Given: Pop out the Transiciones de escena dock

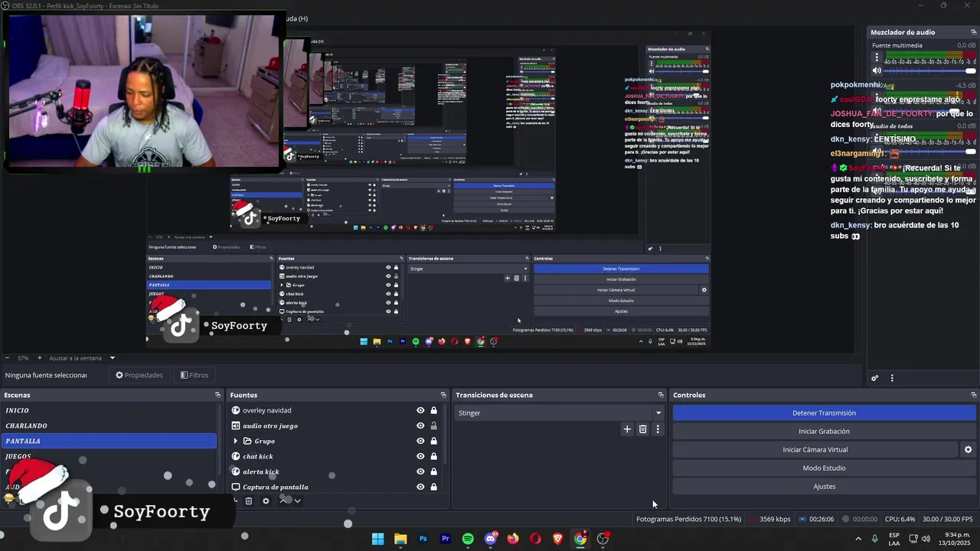Looking at the screenshot, I should [x=661, y=395].
